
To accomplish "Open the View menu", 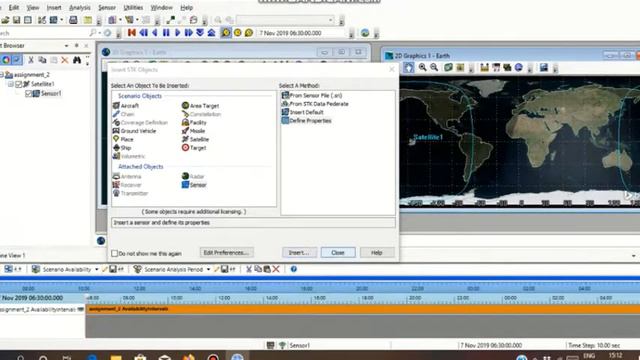I will [33, 7].
